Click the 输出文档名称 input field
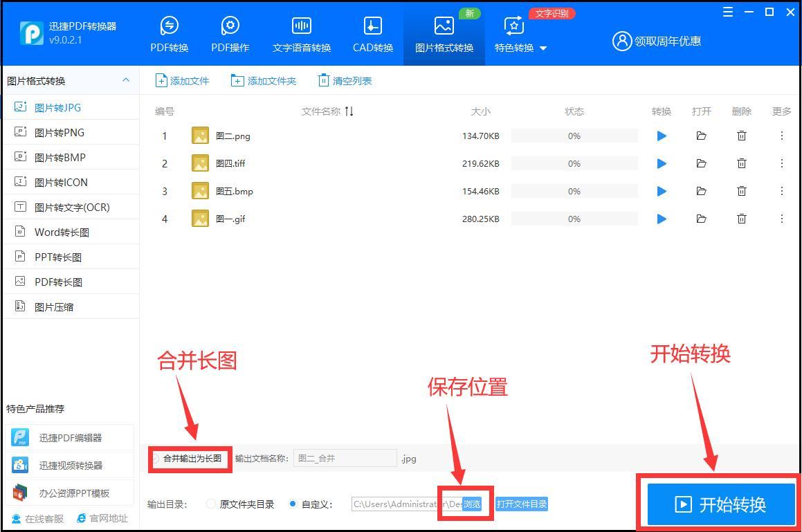Image resolution: width=802 pixels, height=532 pixels. pos(345,458)
